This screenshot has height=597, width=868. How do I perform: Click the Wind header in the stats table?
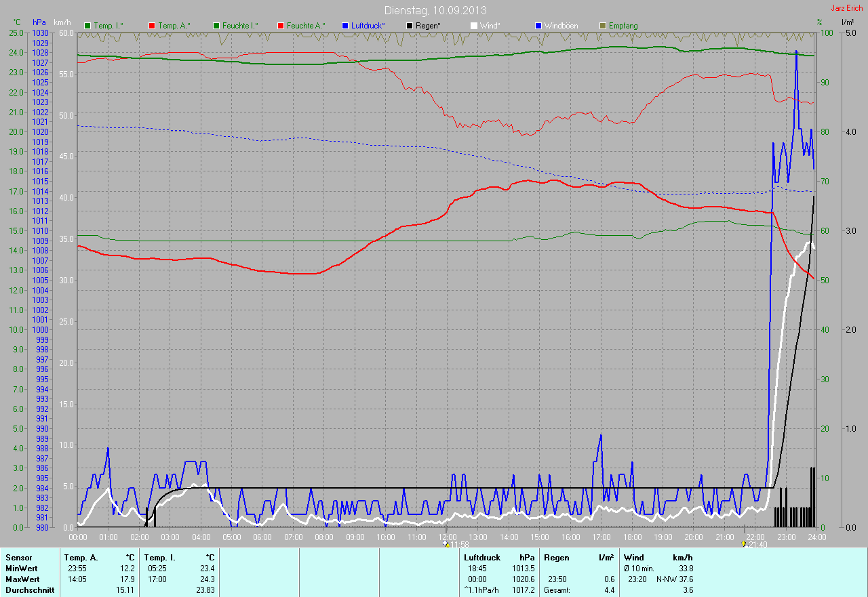coord(633,558)
